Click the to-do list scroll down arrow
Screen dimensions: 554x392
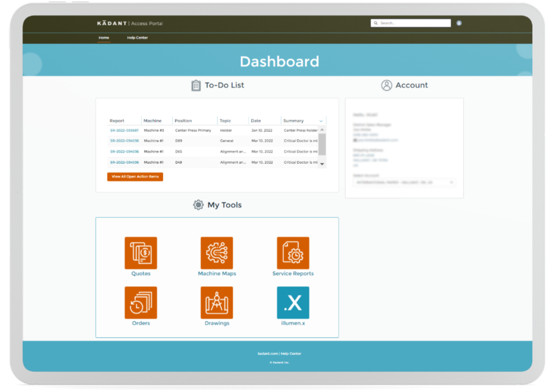tap(322, 164)
